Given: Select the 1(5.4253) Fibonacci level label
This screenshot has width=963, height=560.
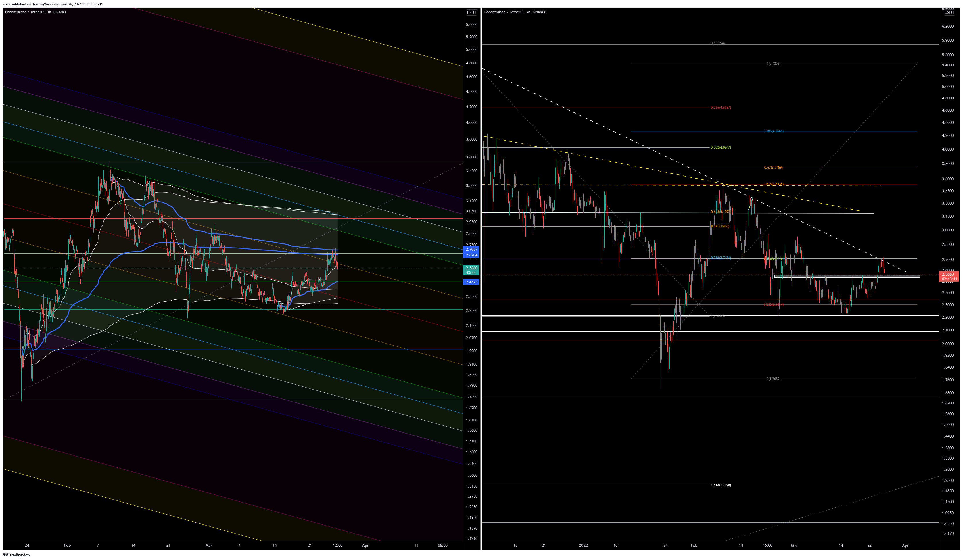Looking at the screenshot, I should pyautogui.click(x=774, y=64).
